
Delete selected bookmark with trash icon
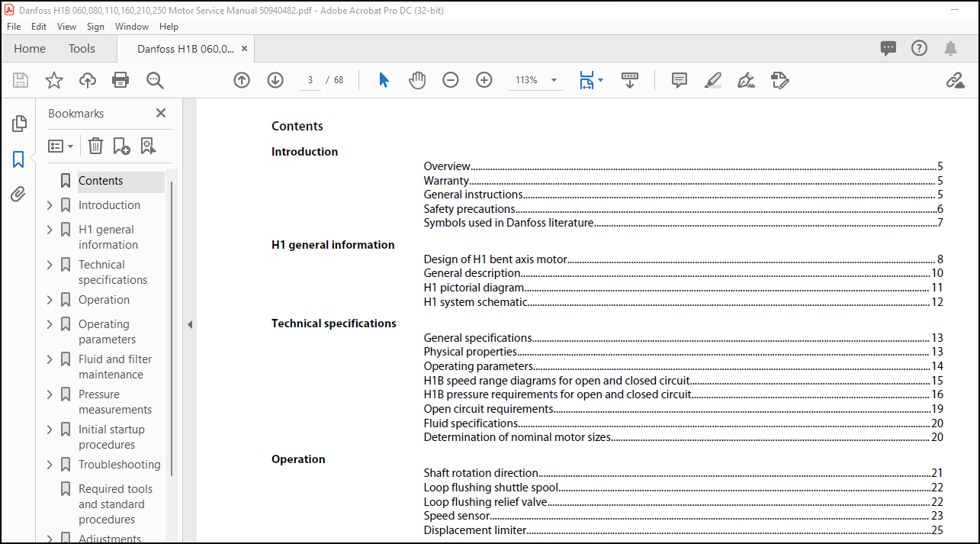pyautogui.click(x=95, y=146)
